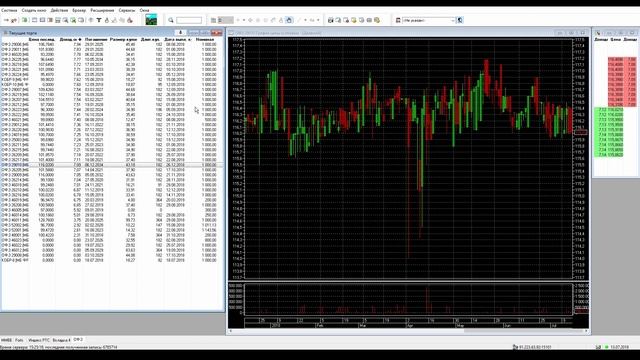Sort by the Номинал column header
The height and width of the screenshot is (360, 640).
(x=205, y=40)
